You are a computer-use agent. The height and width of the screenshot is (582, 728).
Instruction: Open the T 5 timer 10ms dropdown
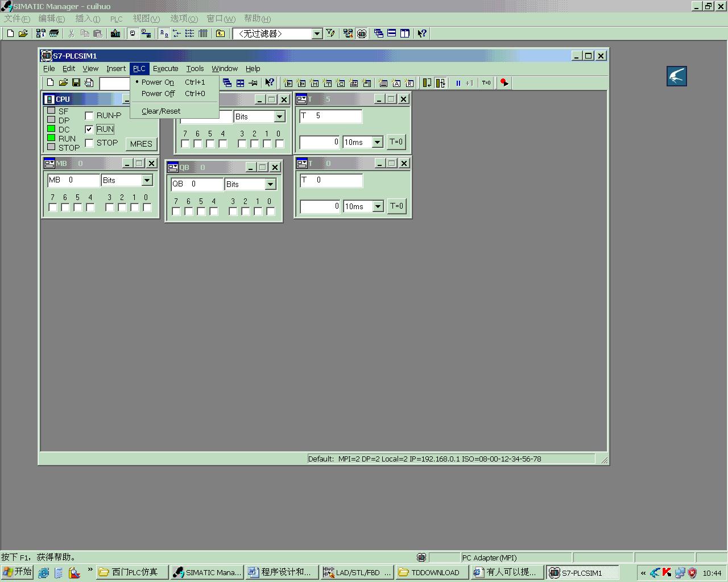coord(378,142)
